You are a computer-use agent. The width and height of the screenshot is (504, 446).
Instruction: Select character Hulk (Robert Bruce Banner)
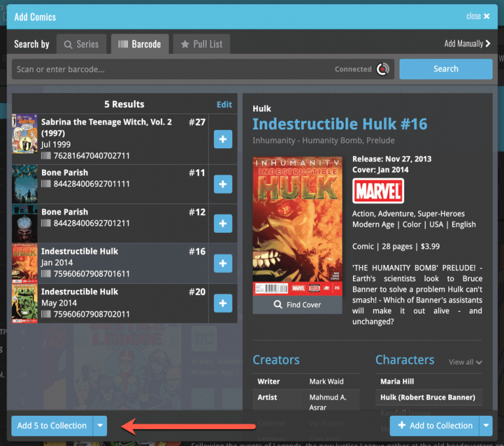click(x=427, y=397)
